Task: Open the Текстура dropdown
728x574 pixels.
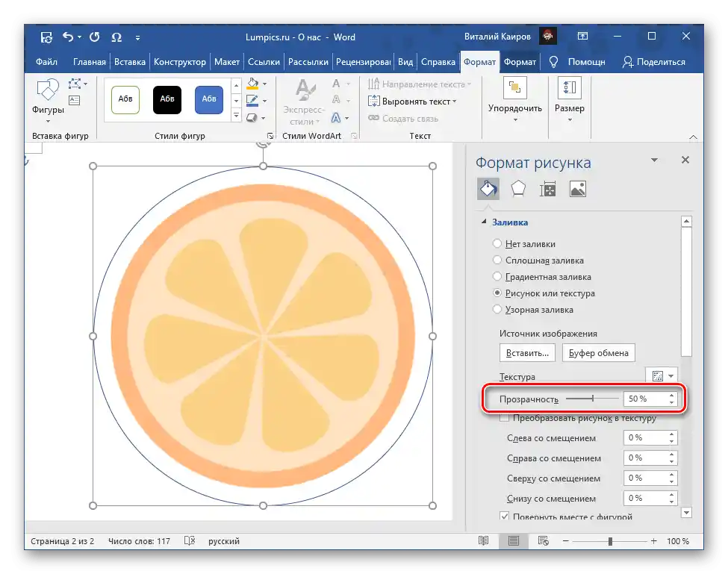Action: 662,376
